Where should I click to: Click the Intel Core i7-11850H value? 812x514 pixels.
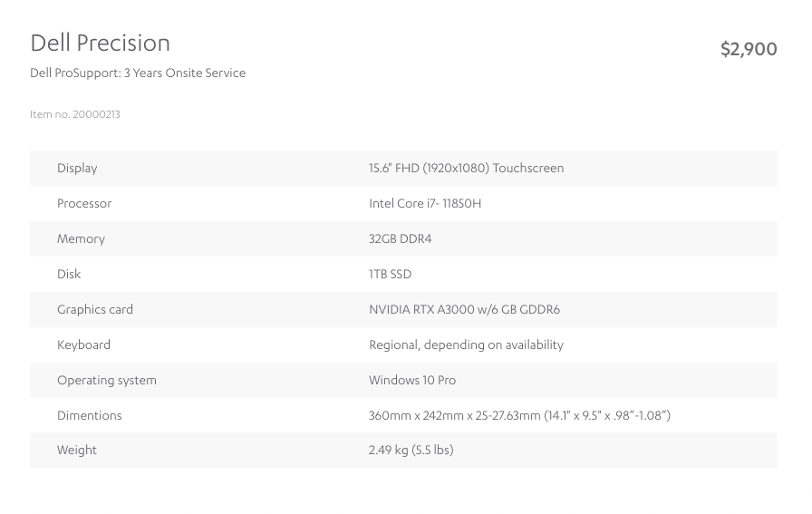point(425,203)
